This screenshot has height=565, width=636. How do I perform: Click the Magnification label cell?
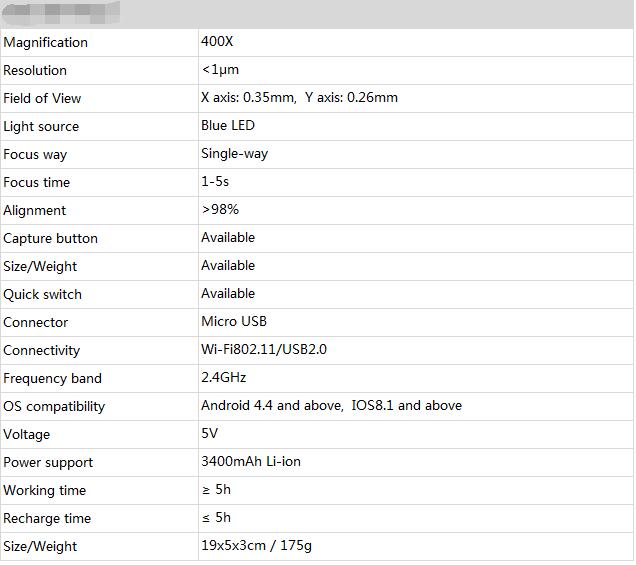coord(46,42)
